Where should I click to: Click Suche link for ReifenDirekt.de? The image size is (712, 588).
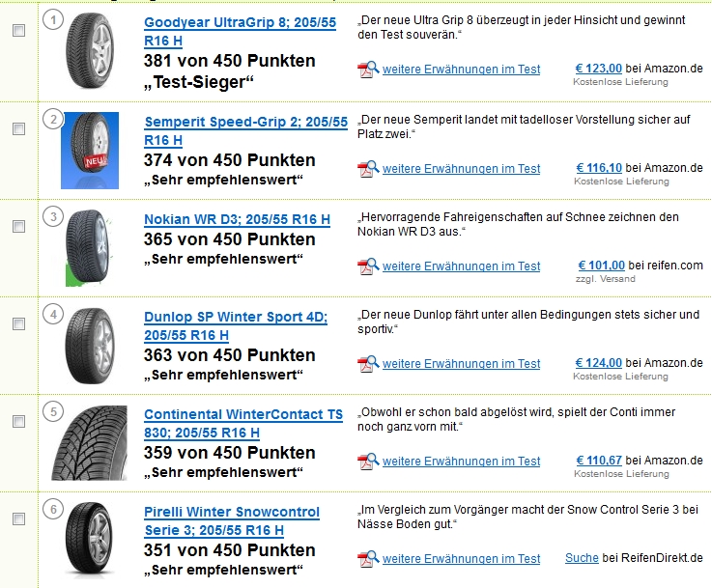(x=582, y=558)
